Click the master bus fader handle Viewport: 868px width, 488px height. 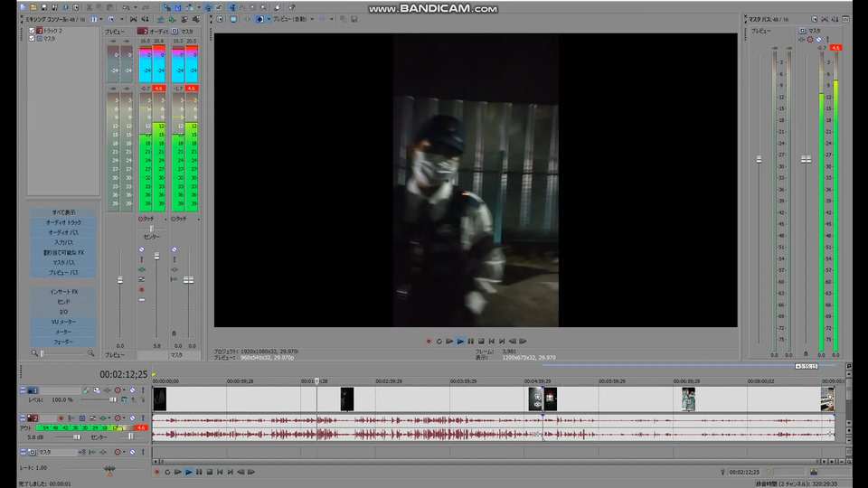(806, 159)
